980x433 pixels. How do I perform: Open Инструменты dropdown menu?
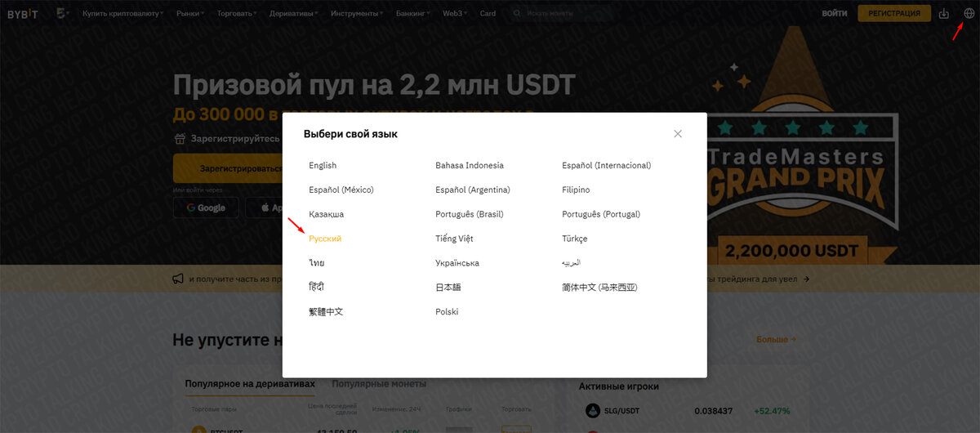[357, 14]
